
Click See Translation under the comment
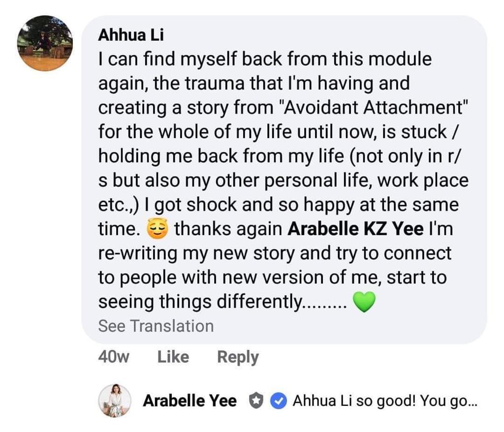click(x=156, y=326)
